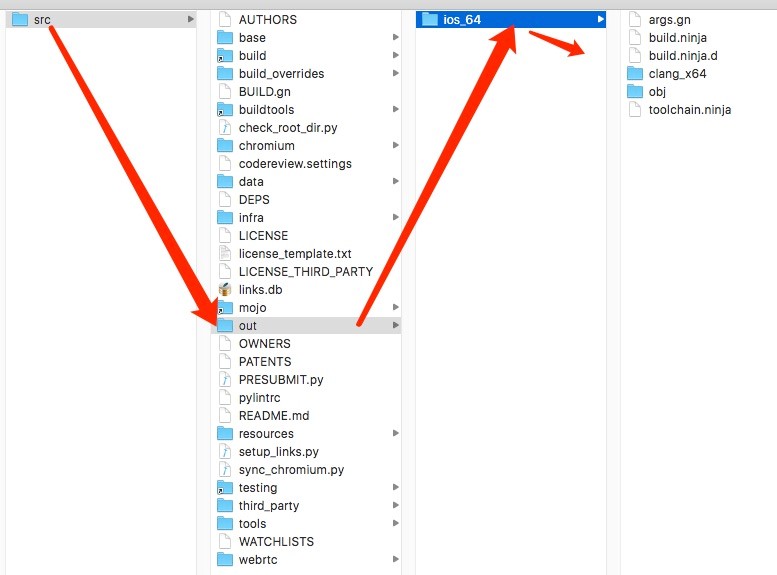Select the codereview.settings file name
The image size is (777, 575).
coord(295,164)
